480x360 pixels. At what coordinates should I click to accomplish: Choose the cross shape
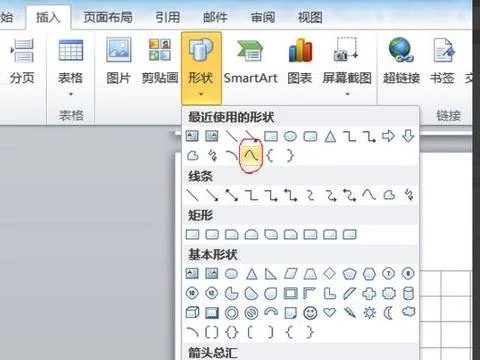[369, 294]
